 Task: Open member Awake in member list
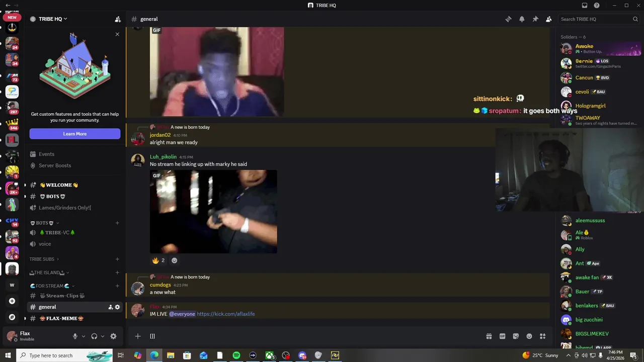(x=601, y=49)
